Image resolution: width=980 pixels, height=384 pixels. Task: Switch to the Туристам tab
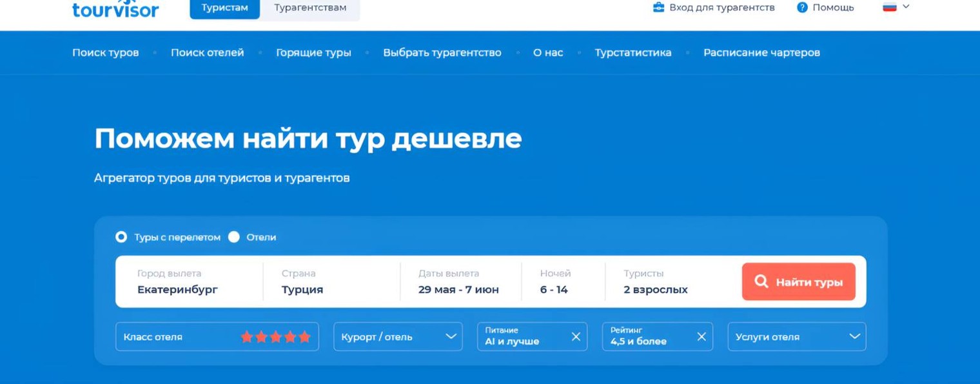click(x=224, y=8)
